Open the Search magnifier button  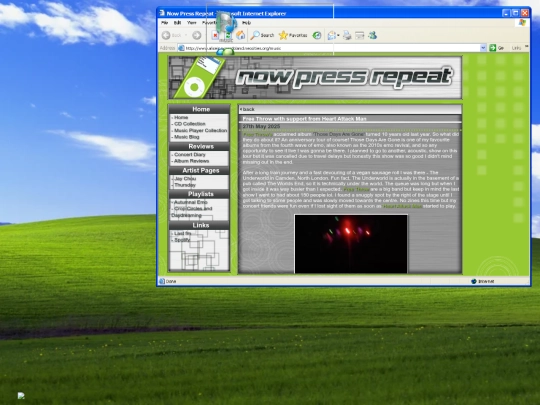tap(262, 35)
